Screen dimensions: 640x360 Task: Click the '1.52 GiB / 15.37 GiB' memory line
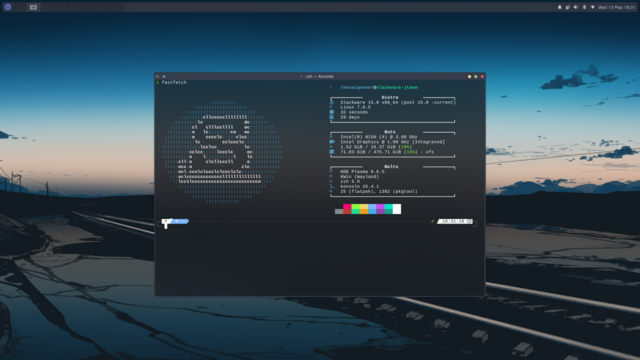(x=376, y=147)
